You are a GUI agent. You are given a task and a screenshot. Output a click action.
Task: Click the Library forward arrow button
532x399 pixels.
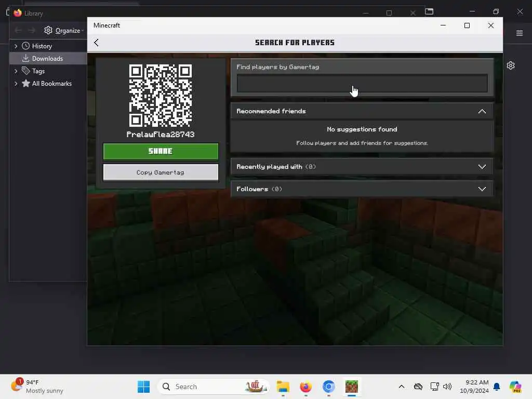click(x=32, y=31)
